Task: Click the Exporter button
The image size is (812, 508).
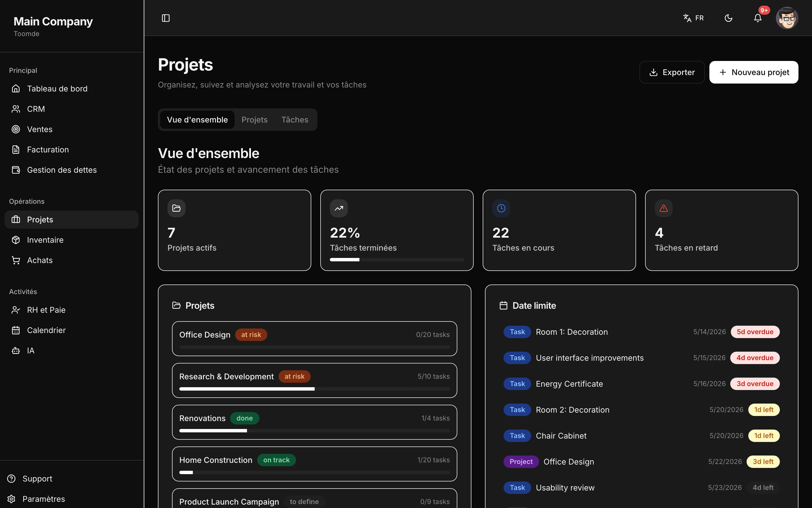Action: point(672,72)
